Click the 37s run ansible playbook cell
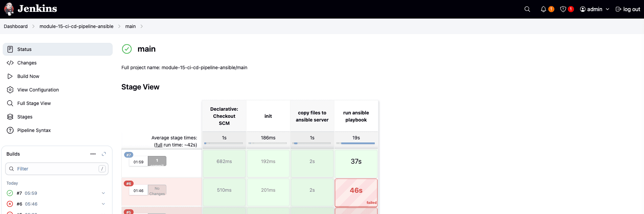This screenshot has height=214, width=644. coord(356,164)
